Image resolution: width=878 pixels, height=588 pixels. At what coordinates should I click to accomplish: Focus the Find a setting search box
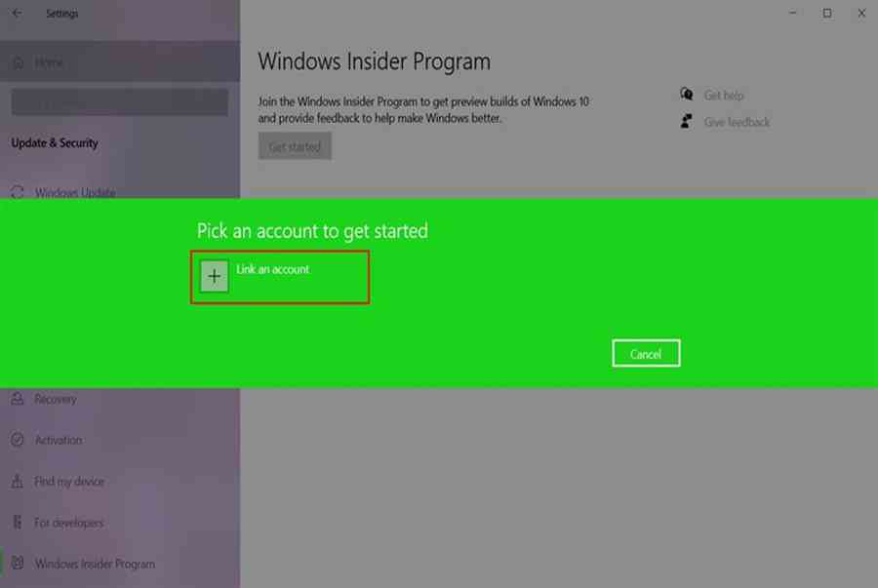(120, 102)
